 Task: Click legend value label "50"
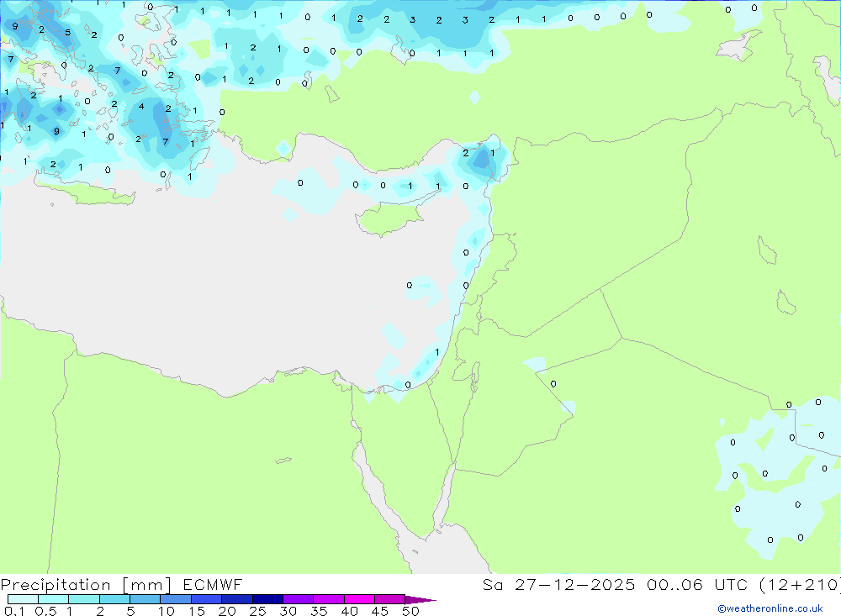click(410, 611)
